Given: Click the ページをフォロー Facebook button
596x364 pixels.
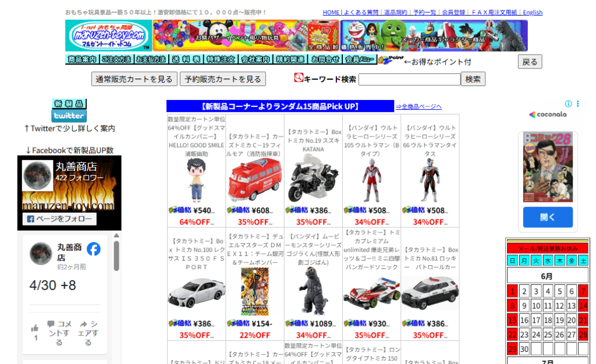Looking at the screenshot, I should click(59, 219).
